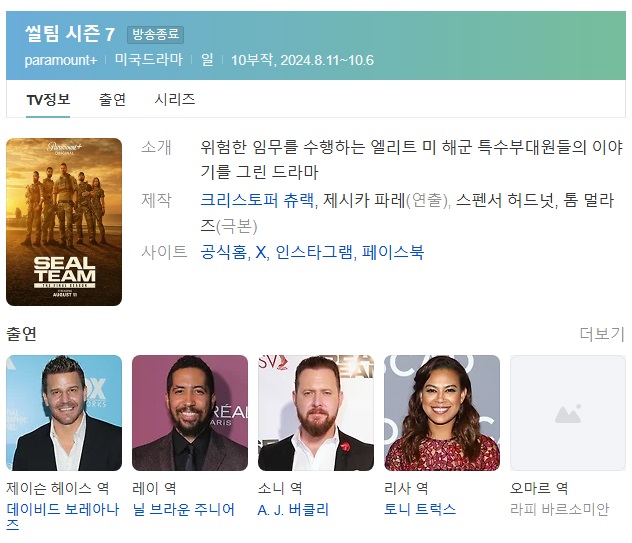
Task: Click 더보기 to see more cast
Action: [602, 334]
